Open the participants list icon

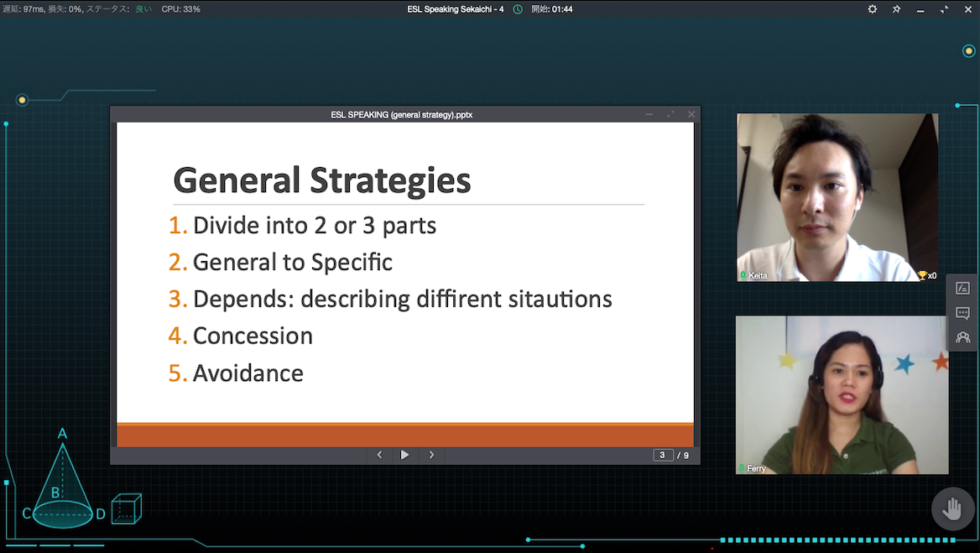(962, 337)
